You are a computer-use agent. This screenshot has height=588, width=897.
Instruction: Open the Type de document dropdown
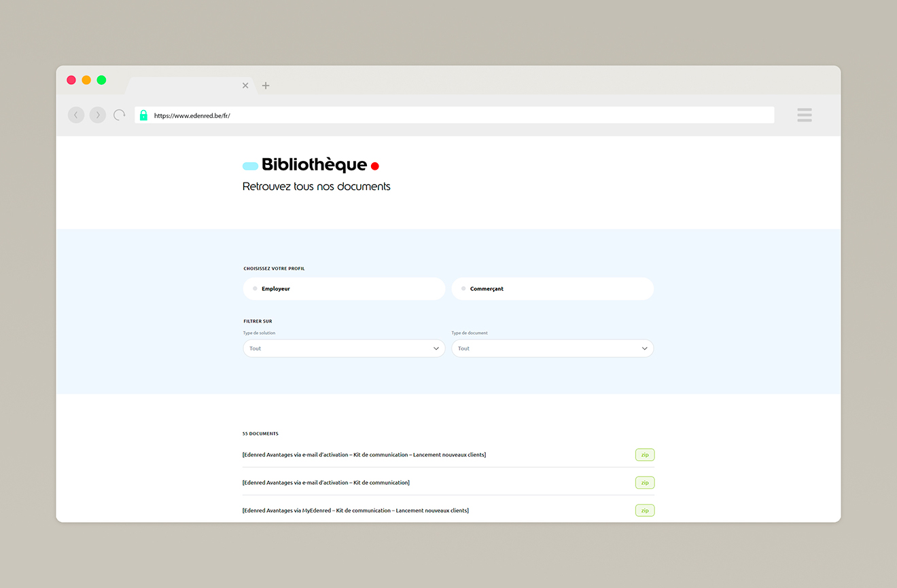tap(552, 348)
